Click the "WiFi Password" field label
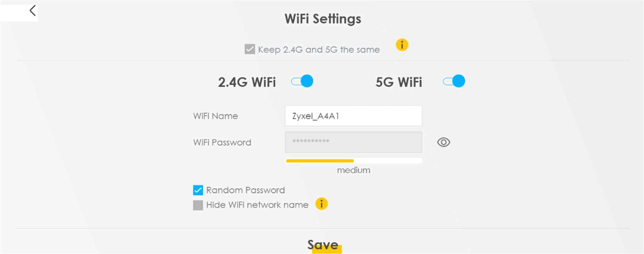The width and height of the screenshot is (644, 254). pos(222,142)
